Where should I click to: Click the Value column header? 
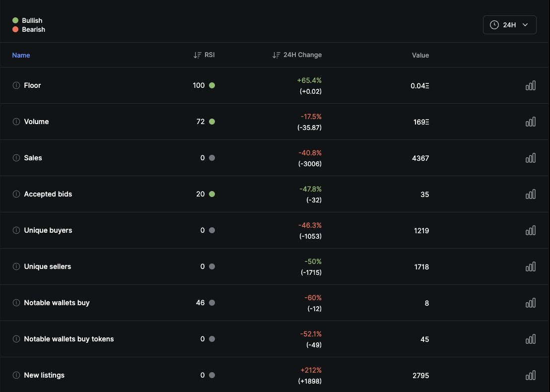420,55
